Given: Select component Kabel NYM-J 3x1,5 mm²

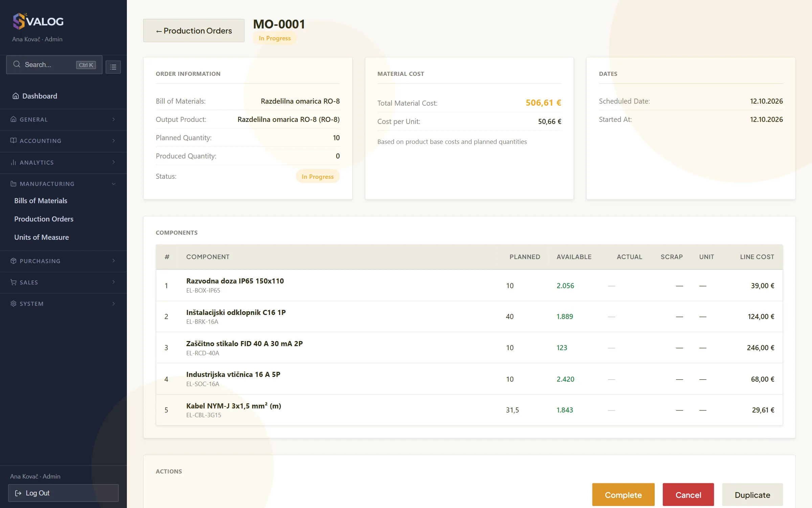Looking at the screenshot, I should click(x=233, y=406).
